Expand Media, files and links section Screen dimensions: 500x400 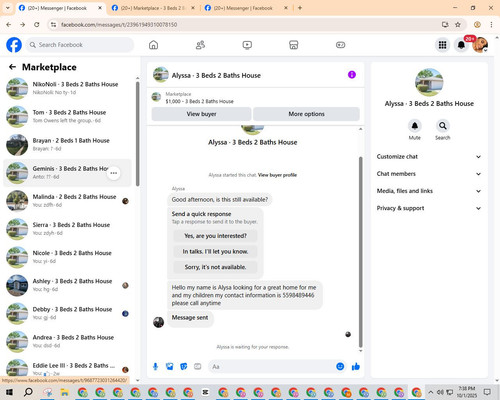429,191
